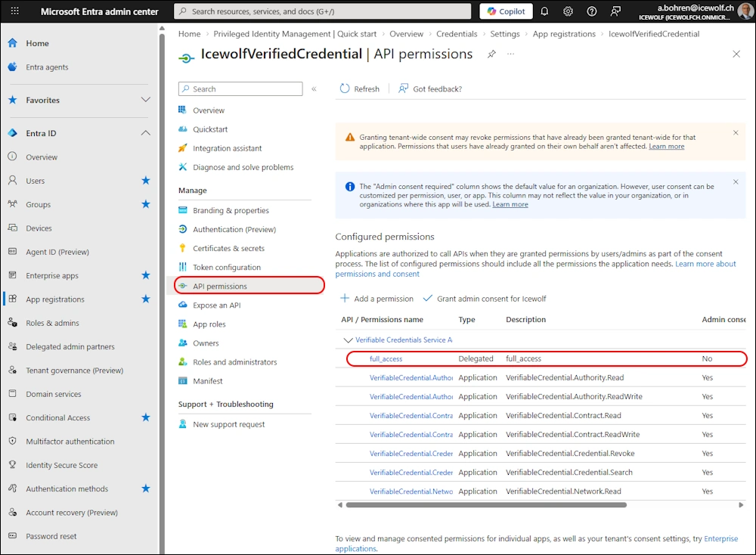The width and height of the screenshot is (756, 555).
Task: Collapse Verifiable Credentials Service permission group
Action: [x=348, y=340]
